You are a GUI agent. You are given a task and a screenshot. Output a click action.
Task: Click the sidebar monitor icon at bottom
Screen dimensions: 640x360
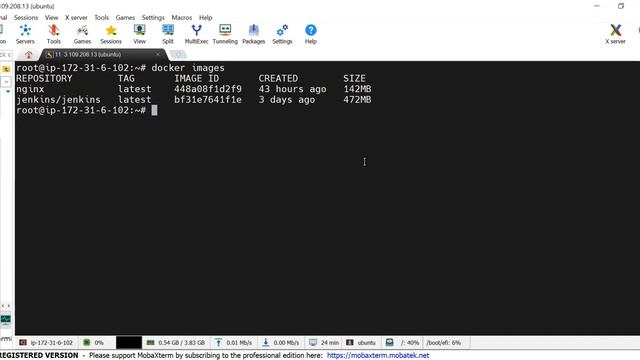pyautogui.click(x=6, y=320)
